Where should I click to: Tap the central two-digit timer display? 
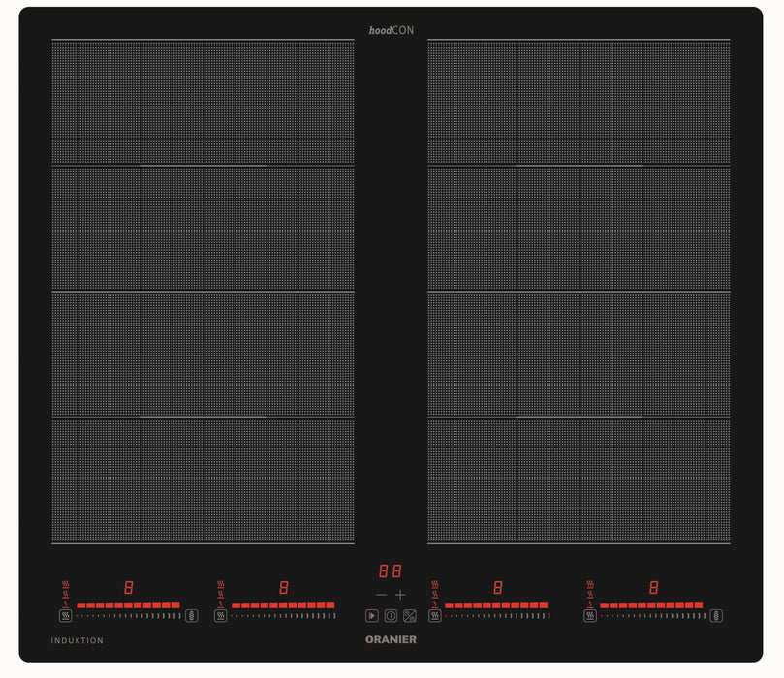pyautogui.click(x=391, y=571)
